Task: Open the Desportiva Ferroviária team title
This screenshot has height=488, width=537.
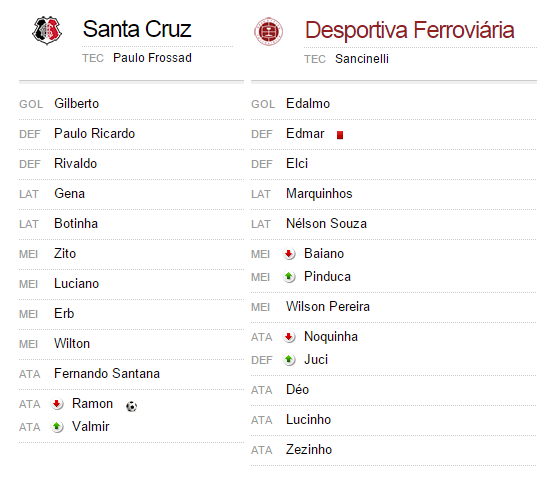Action: [410, 30]
